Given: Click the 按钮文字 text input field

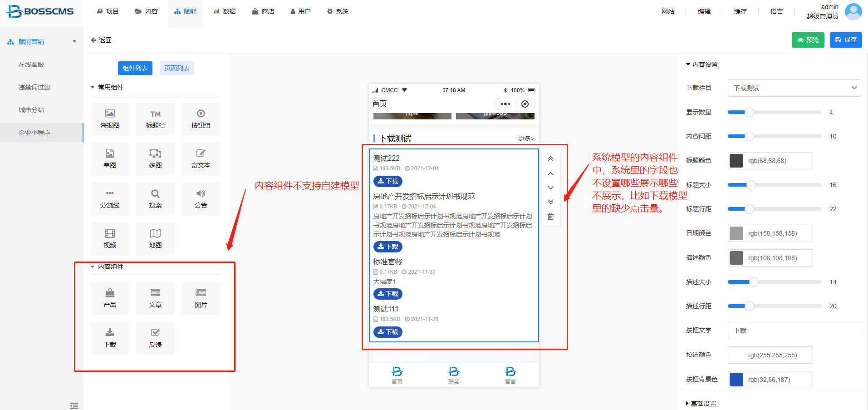Looking at the screenshot, I should pyautogui.click(x=794, y=331).
